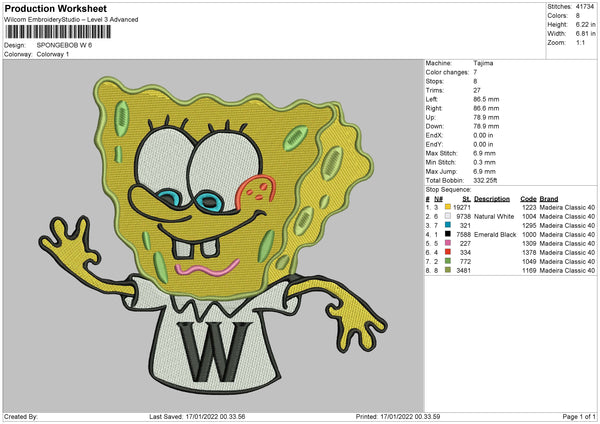Image resolution: width=600 pixels, height=424 pixels.
Task: Click the EndY value '0.00 in'
Action: tap(483, 144)
